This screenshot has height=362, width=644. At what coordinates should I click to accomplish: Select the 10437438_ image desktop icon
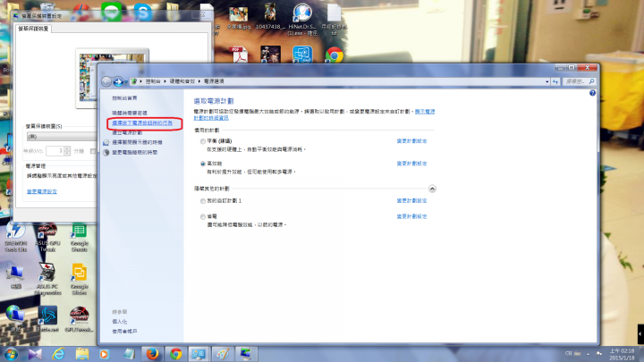pyautogui.click(x=270, y=16)
